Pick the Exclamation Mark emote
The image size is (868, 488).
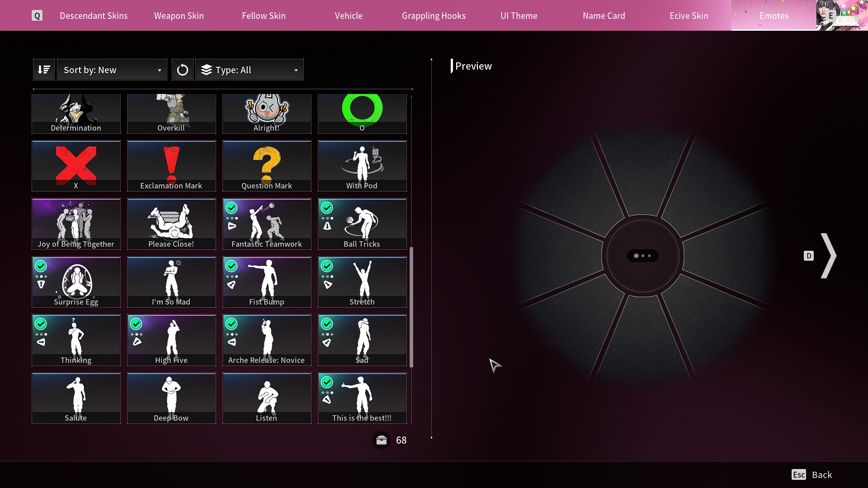point(171,166)
